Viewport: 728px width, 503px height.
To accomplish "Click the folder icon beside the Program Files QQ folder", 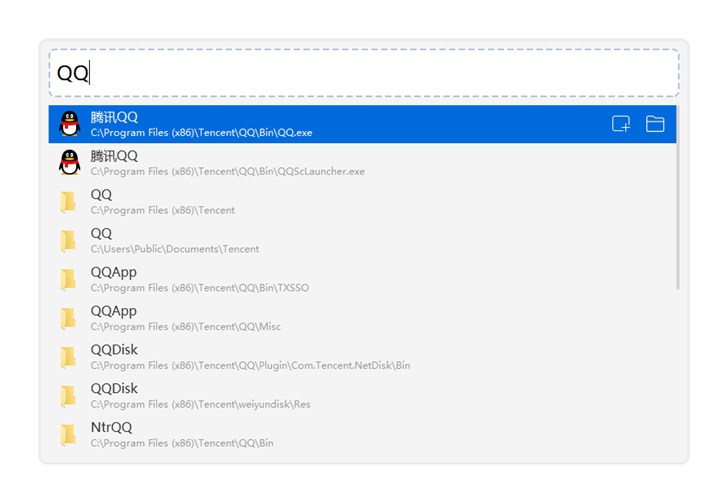I will (68, 202).
